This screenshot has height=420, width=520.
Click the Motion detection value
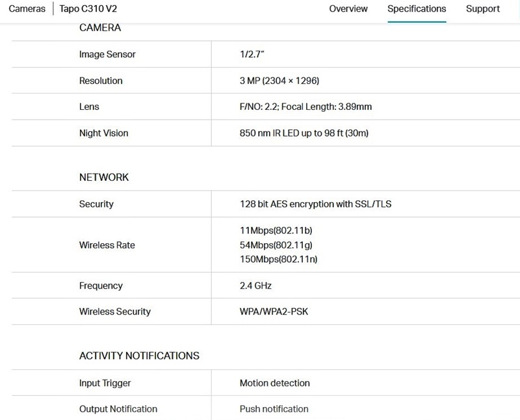pos(274,384)
